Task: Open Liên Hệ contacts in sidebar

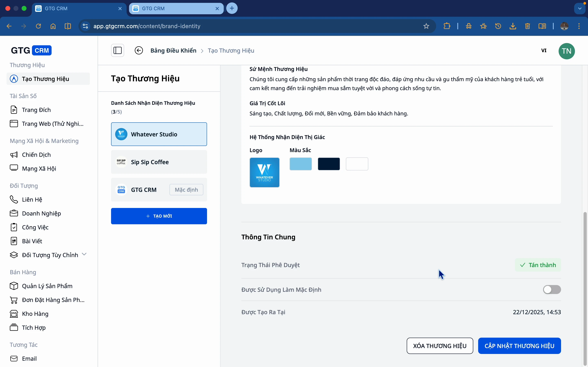Action: tap(32, 200)
